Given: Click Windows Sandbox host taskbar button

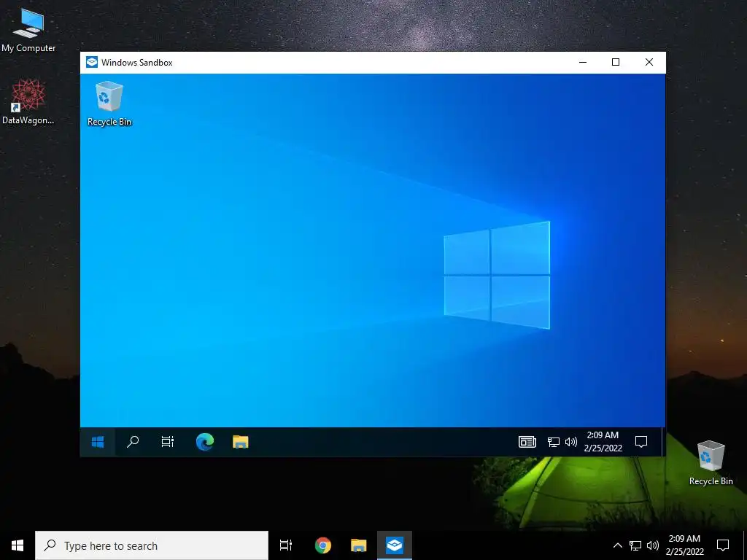Looking at the screenshot, I should pos(395,545).
